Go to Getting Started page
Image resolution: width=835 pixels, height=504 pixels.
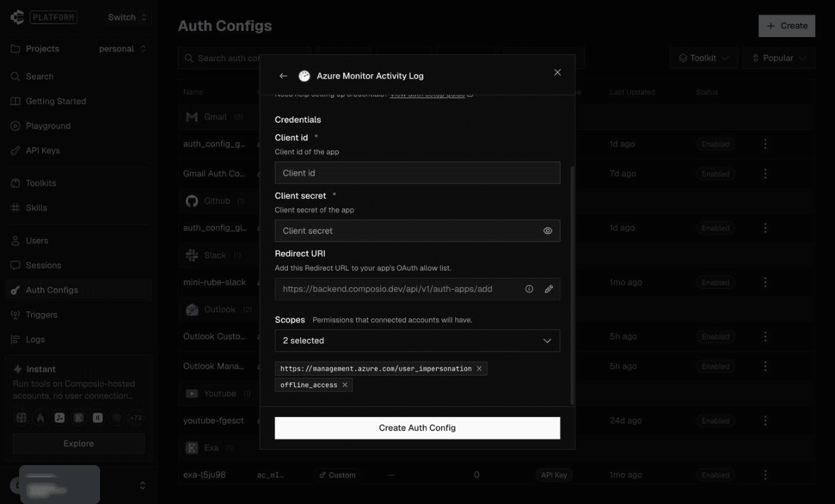[x=78, y=101]
